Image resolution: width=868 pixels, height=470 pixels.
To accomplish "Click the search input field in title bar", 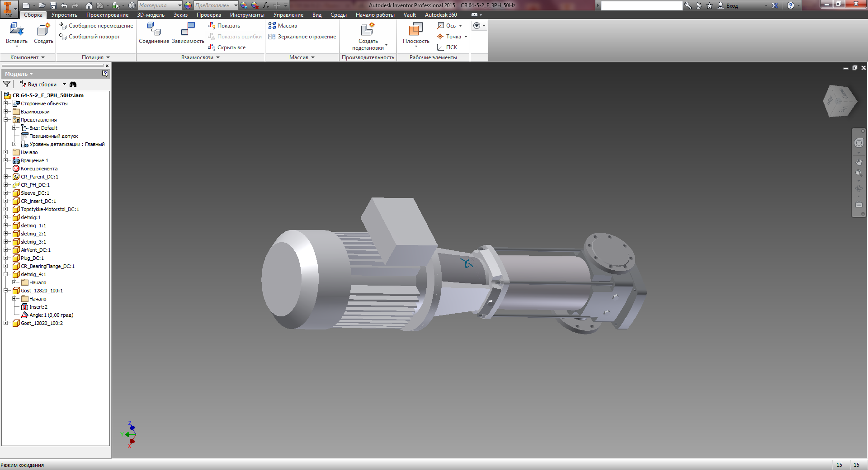I will (x=642, y=5).
